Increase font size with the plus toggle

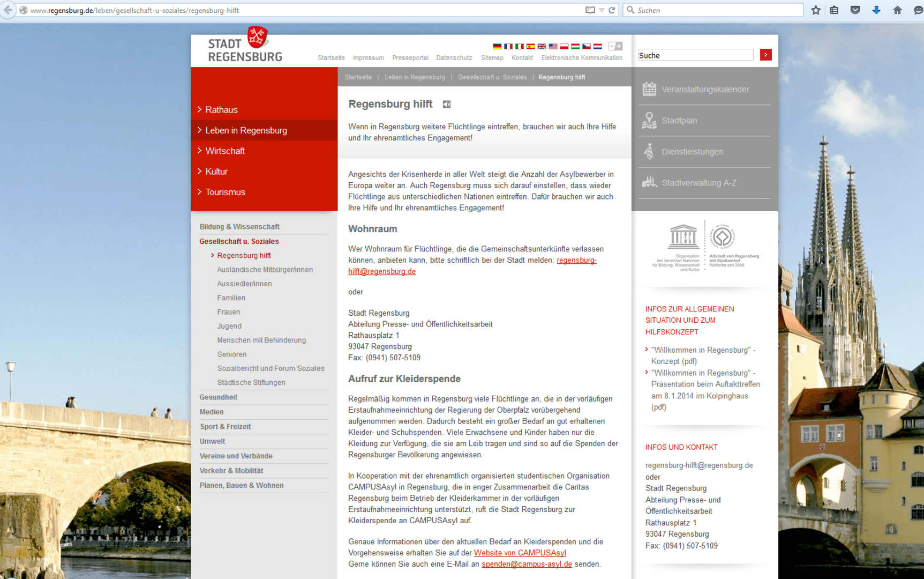pos(619,47)
